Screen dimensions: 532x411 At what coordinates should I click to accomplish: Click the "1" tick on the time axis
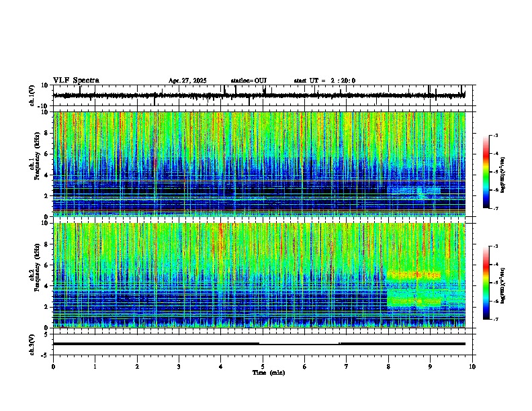(x=95, y=367)
